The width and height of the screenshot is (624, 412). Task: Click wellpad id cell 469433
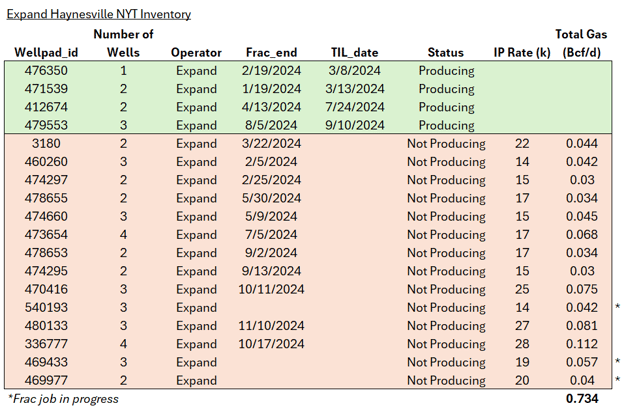pos(46,362)
